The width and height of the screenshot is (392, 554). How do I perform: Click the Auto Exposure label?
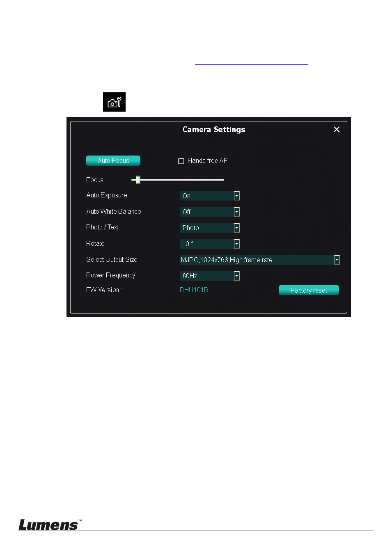tap(107, 195)
